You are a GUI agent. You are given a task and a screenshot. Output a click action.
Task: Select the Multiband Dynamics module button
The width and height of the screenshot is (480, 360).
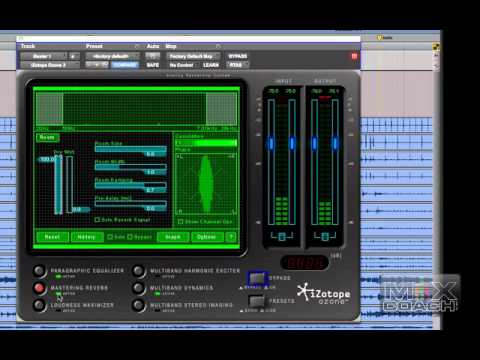[x=138, y=288]
